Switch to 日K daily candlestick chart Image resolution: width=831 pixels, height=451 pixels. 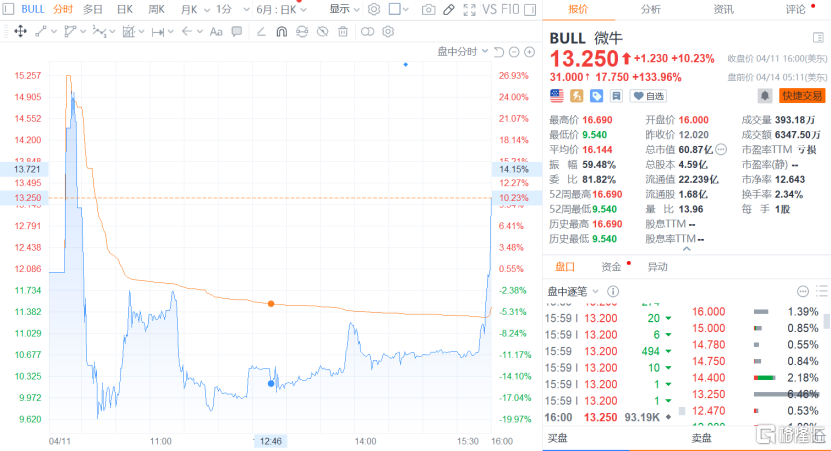click(125, 10)
